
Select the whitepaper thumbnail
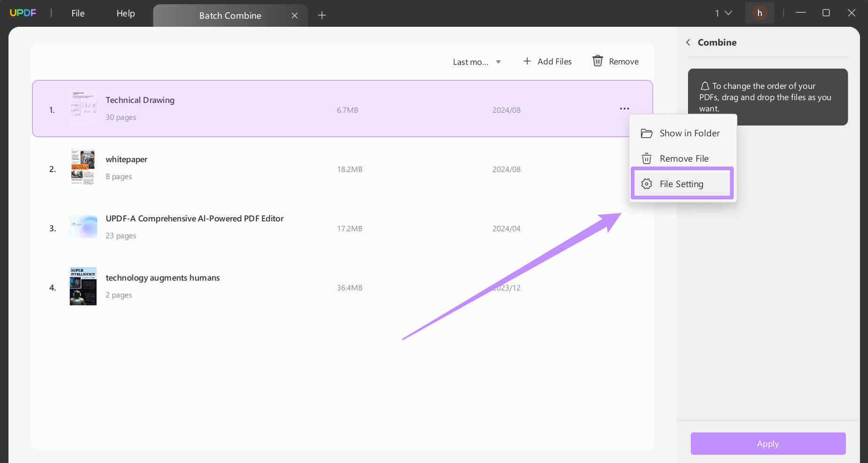point(83,168)
